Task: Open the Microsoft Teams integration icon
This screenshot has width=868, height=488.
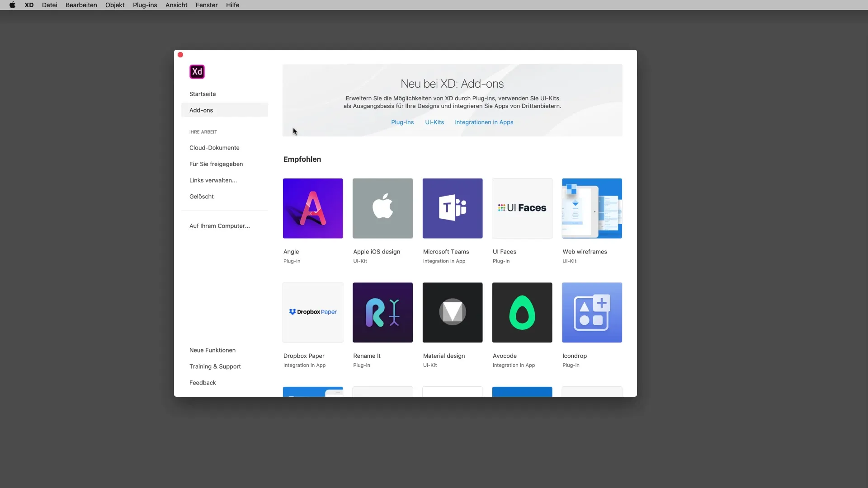Action: click(x=453, y=208)
